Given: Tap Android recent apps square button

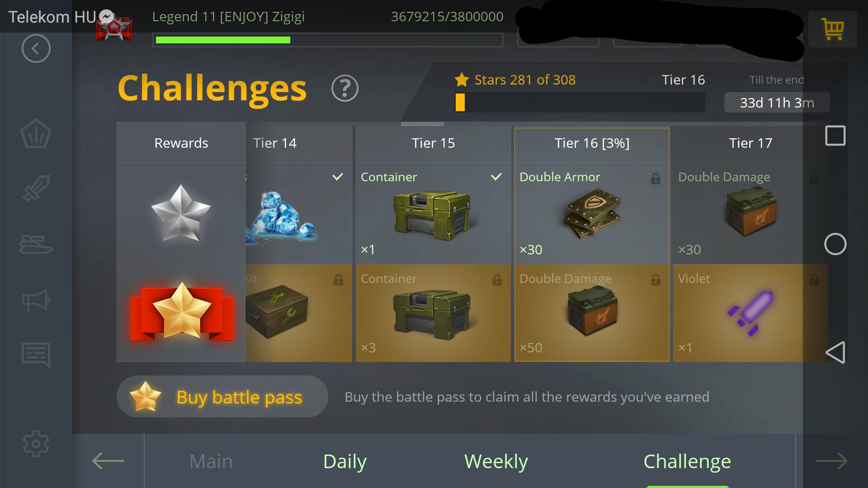Looking at the screenshot, I should click(x=835, y=136).
